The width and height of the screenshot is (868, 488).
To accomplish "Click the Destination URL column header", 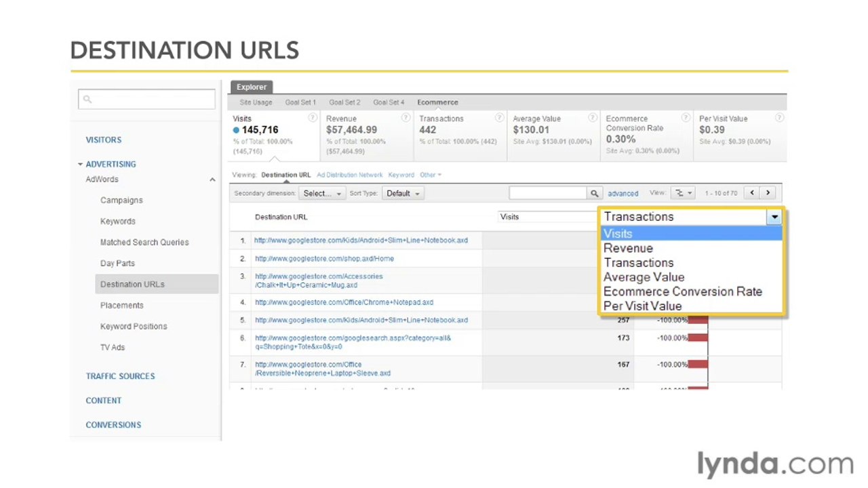I will click(x=281, y=217).
